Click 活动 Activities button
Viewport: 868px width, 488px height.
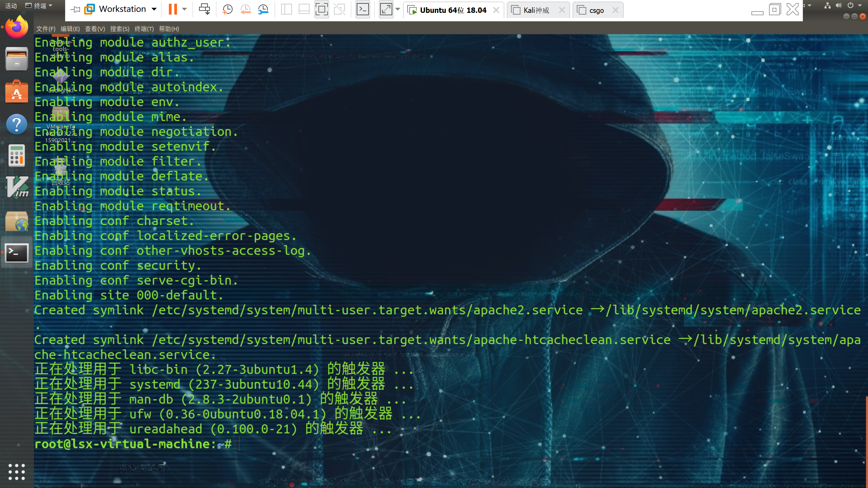click(x=11, y=5)
